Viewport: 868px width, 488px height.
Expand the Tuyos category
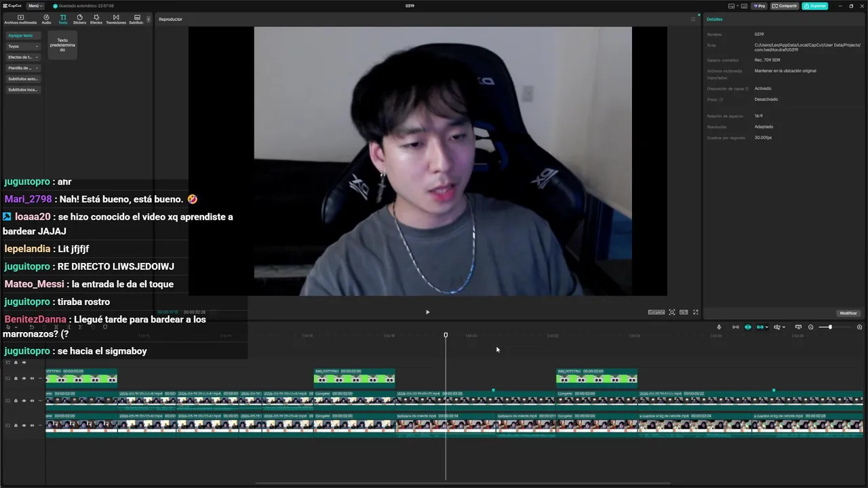[23, 46]
